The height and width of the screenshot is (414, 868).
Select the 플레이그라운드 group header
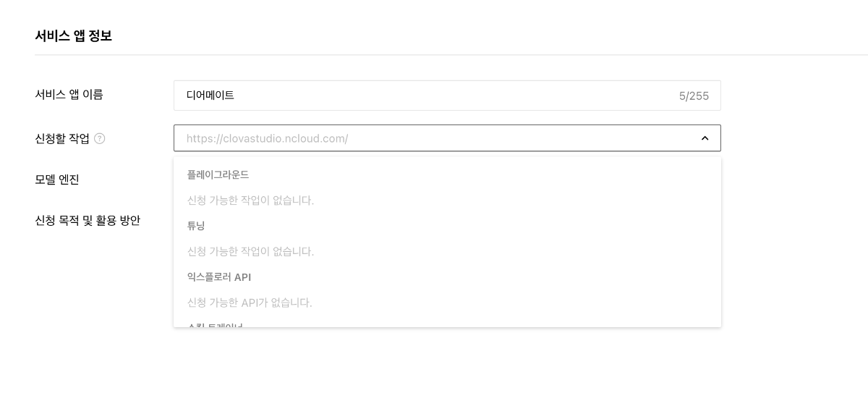218,174
